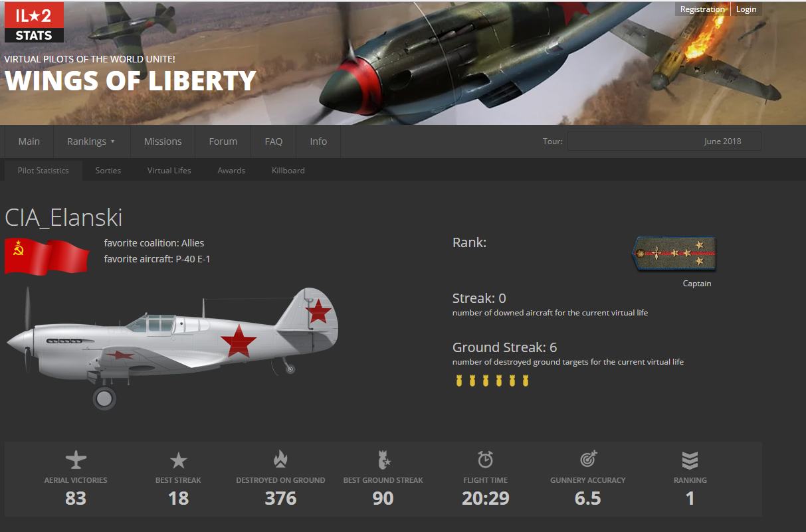806x532 pixels.
Task: Open the Awards tab
Action: pyautogui.click(x=231, y=171)
